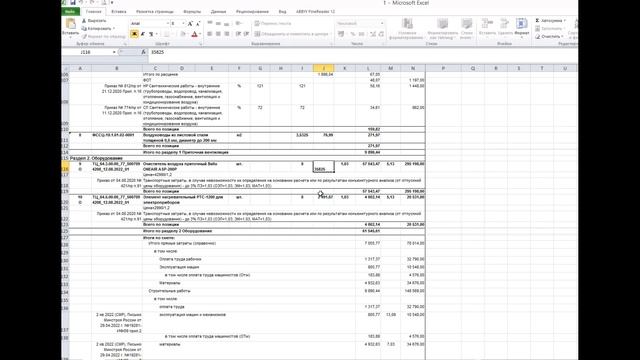Switch to the Page Layout (Разметка страницы) tab
640x360 pixels.
point(155,11)
